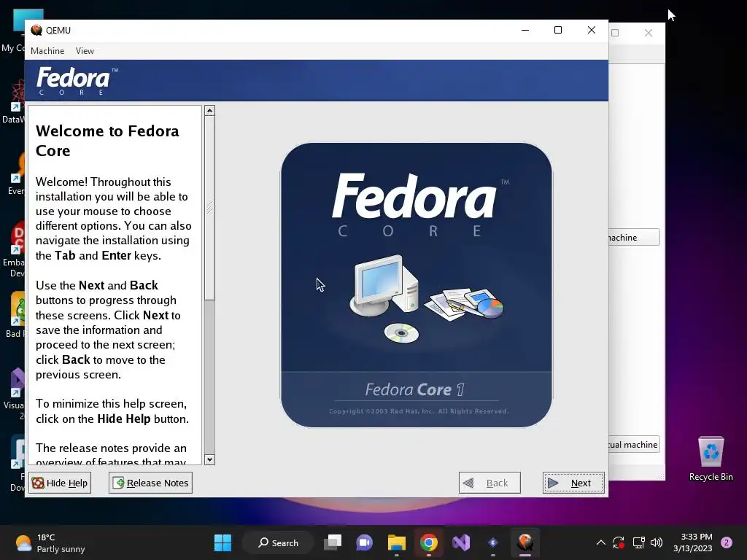Screen dimensions: 747x560
Task: Click the help panel scroll-up arrow
Action: pos(209,111)
